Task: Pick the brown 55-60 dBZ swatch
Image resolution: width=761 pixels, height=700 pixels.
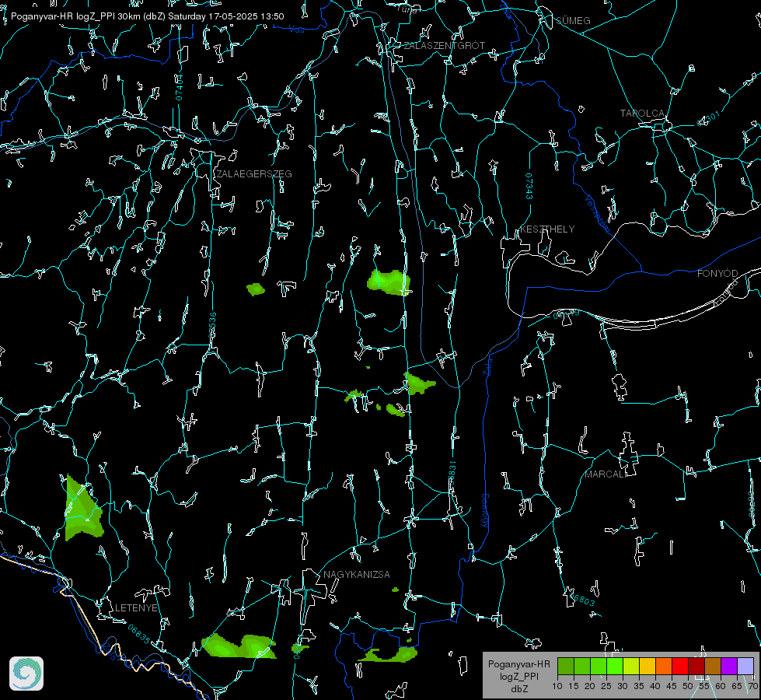Action: (713, 666)
